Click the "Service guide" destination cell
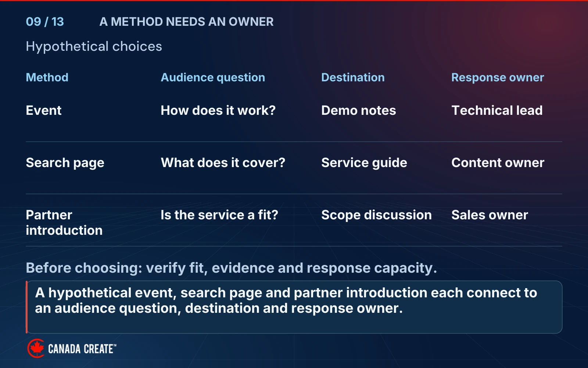Image resolution: width=588 pixels, height=368 pixels. coord(364,163)
